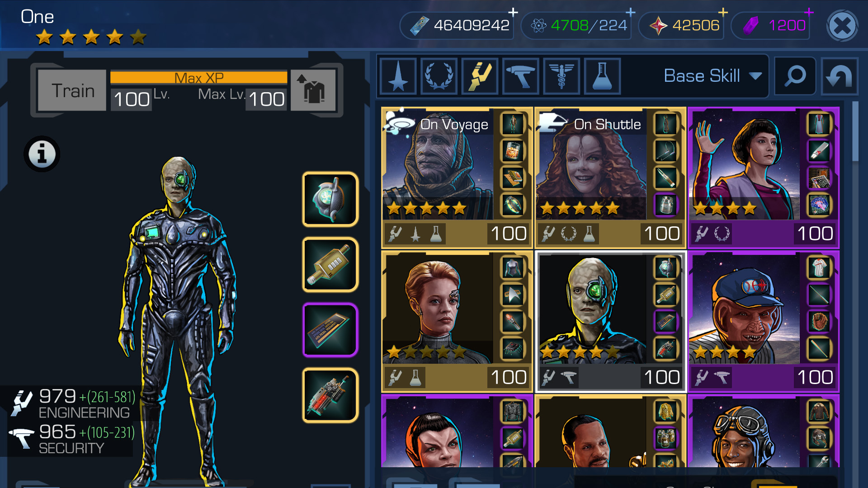Image resolution: width=868 pixels, height=488 pixels.
Task: Select the Borg eyepiece equipment slot
Action: pos(330,199)
